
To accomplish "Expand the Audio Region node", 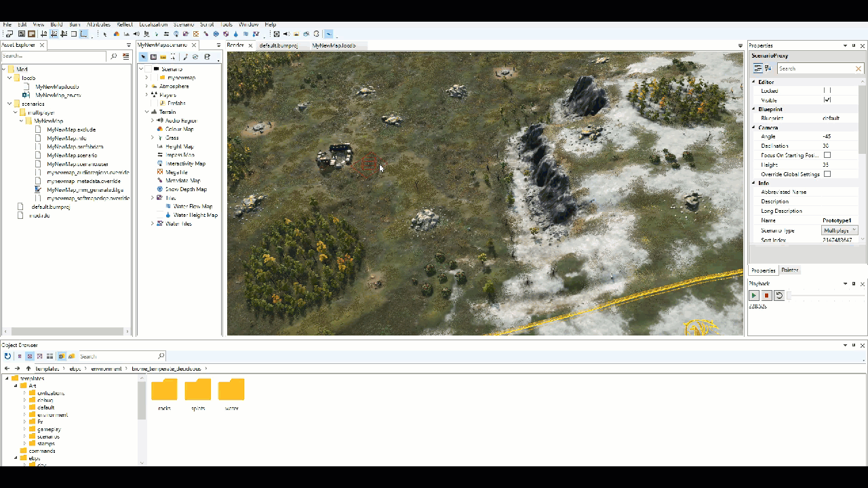I will (x=153, y=121).
